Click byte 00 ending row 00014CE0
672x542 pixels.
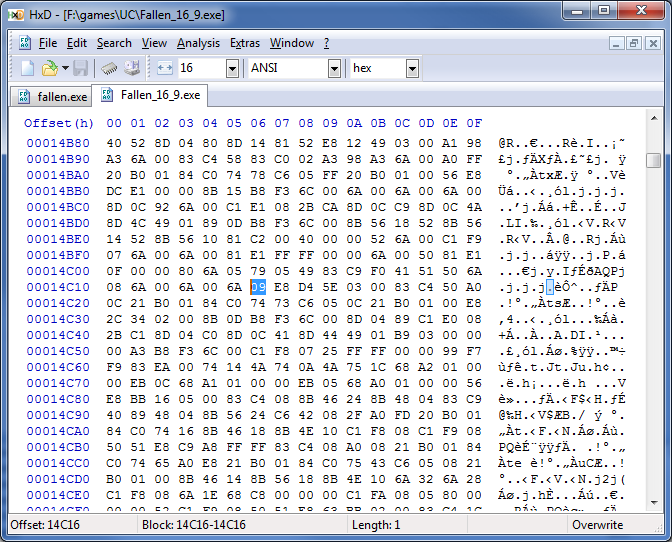[474, 495]
